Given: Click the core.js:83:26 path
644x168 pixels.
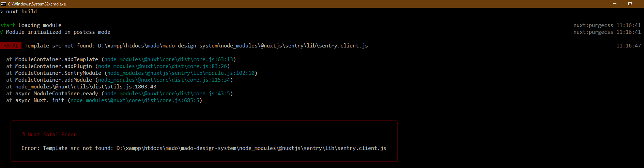Looking at the screenshot, I should point(163,66).
